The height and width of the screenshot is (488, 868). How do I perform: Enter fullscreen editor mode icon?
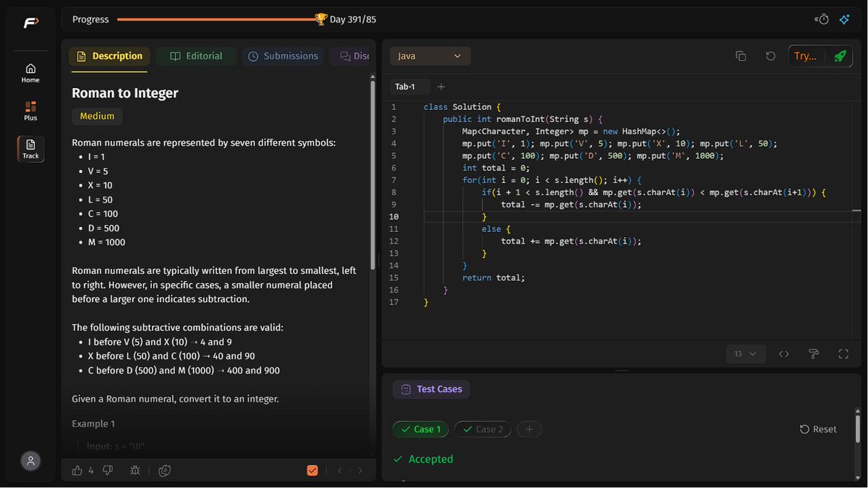[843, 354]
